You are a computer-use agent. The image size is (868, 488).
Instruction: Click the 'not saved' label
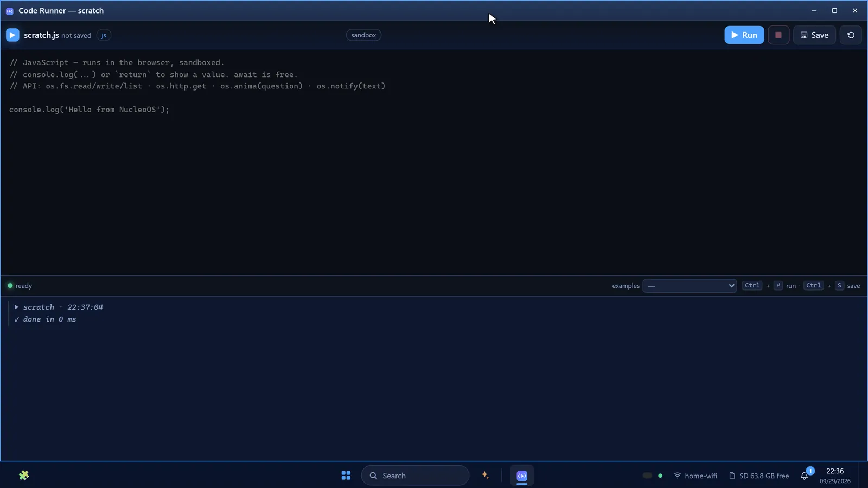(x=76, y=36)
